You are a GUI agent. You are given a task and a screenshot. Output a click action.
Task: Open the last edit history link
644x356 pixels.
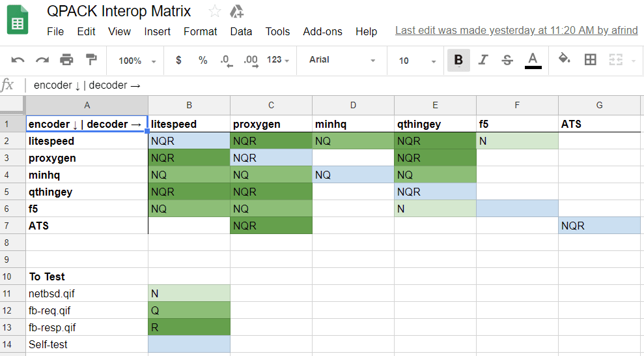tap(516, 31)
